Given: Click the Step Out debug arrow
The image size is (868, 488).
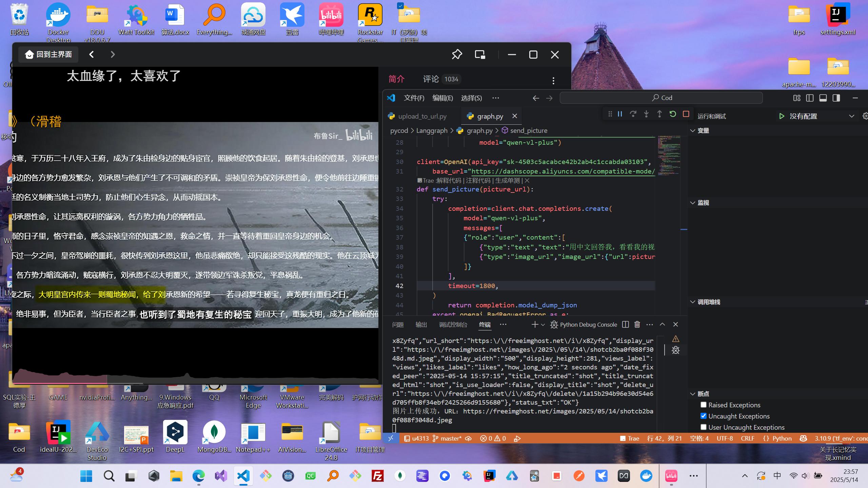Looking at the screenshot, I should (x=659, y=114).
